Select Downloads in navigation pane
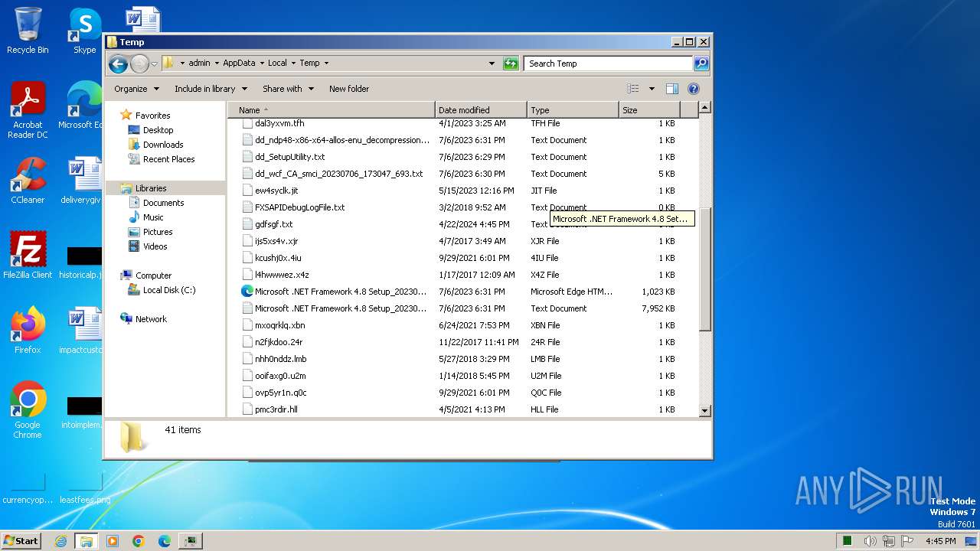The width and height of the screenshot is (980, 551). coord(163,145)
